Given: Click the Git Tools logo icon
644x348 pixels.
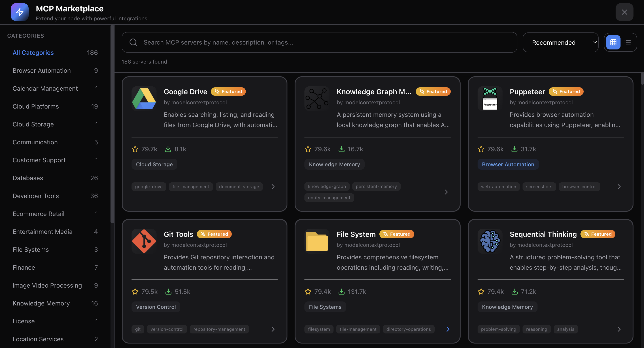Looking at the screenshot, I should (144, 241).
